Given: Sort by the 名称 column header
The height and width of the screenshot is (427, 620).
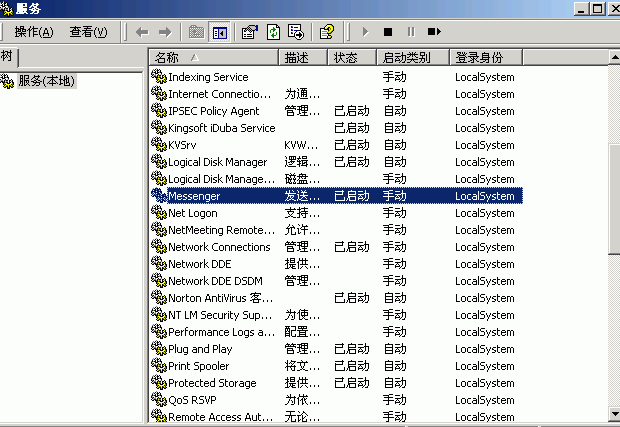Looking at the screenshot, I should click(214, 58).
